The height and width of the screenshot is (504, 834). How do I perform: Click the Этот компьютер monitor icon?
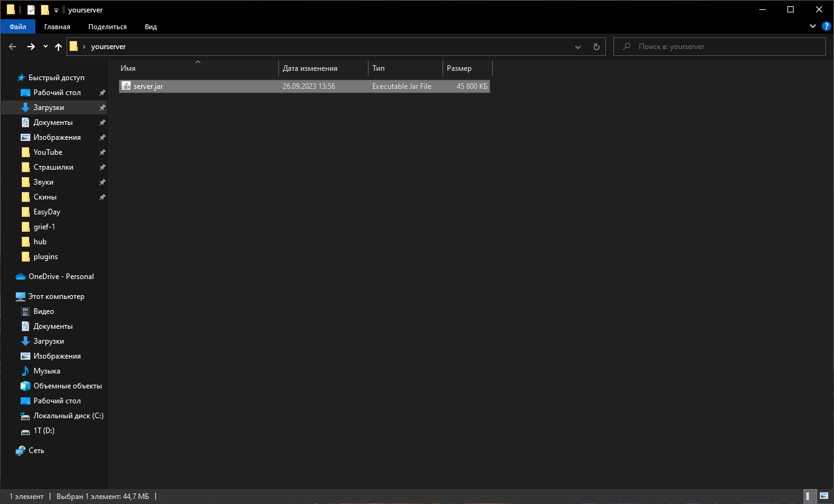pyautogui.click(x=21, y=296)
